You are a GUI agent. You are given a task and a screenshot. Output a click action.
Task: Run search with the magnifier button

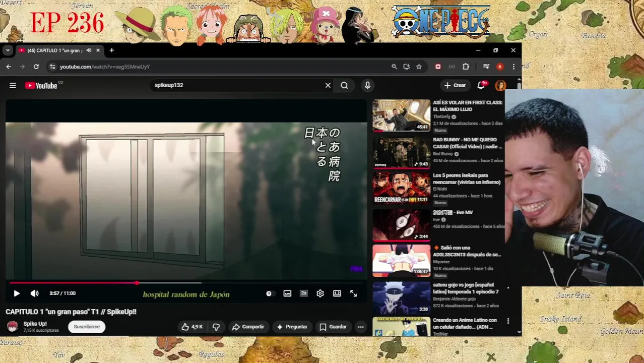tap(344, 85)
